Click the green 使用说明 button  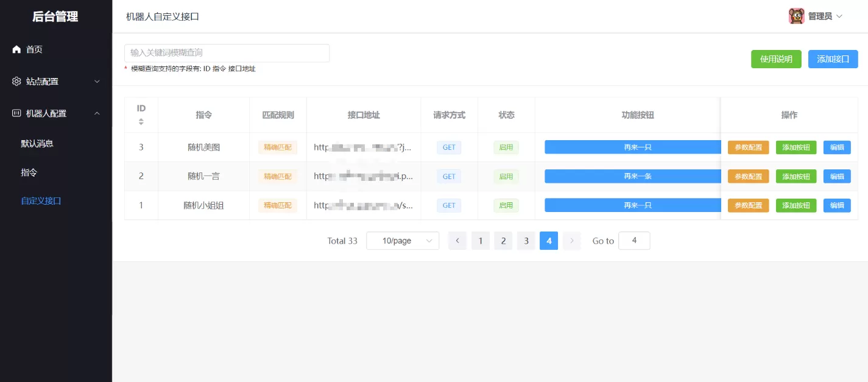point(776,59)
